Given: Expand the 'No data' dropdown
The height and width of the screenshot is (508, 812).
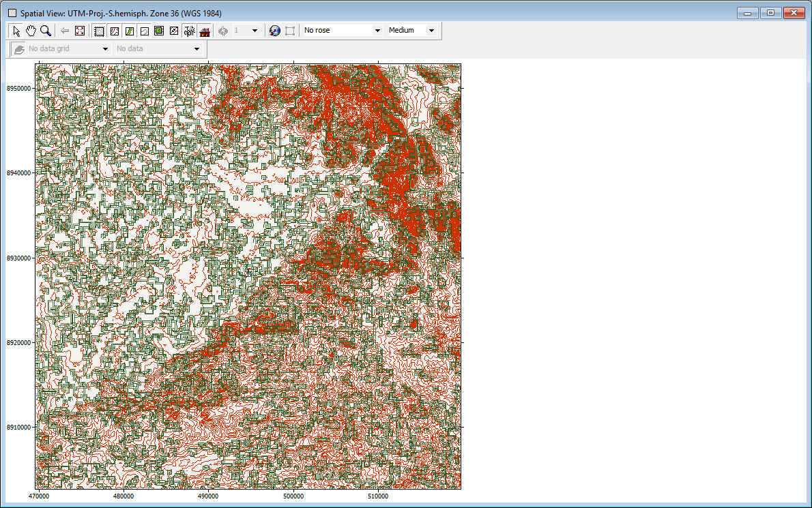Looking at the screenshot, I should 197,49.
